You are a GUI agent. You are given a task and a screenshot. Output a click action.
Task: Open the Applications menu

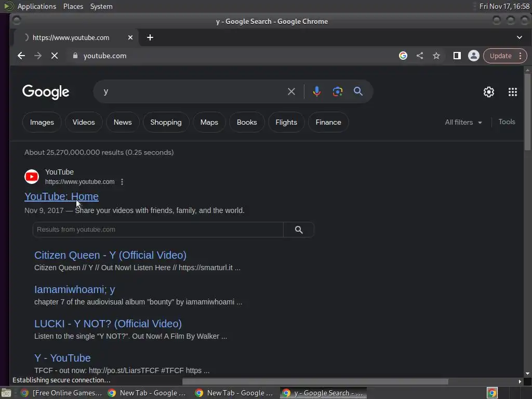tap(37, 6)
